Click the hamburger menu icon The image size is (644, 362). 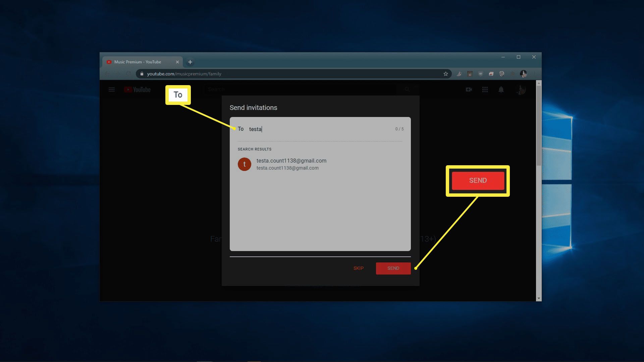pyautogui.click(x=112, y=90)
